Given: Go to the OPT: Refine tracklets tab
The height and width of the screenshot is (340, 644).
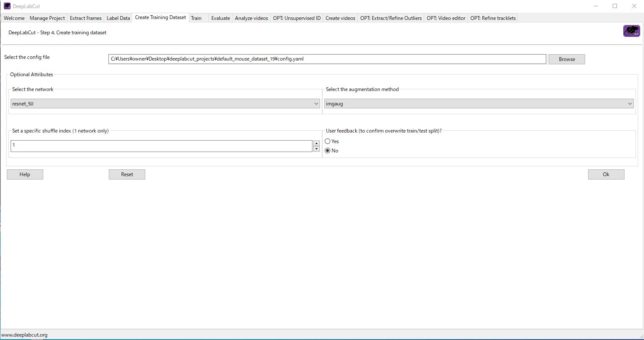Looking at the screenshot, I should pyautogui.click(x=493, y=18).
